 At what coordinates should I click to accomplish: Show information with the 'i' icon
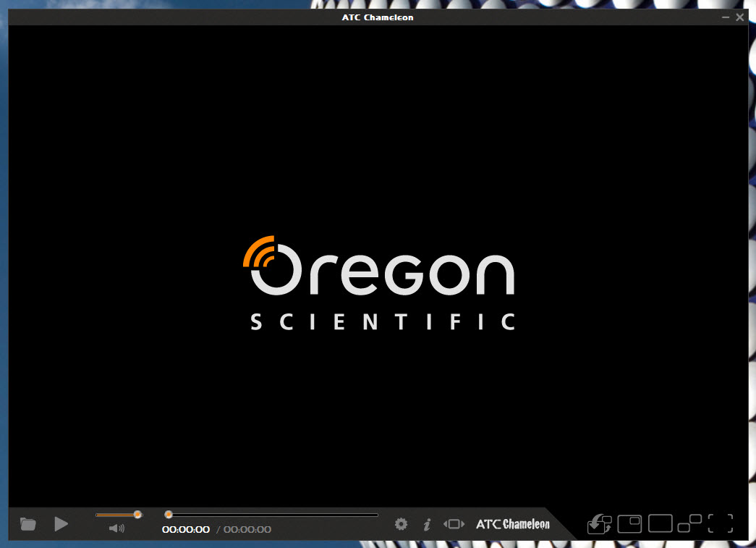427,524
